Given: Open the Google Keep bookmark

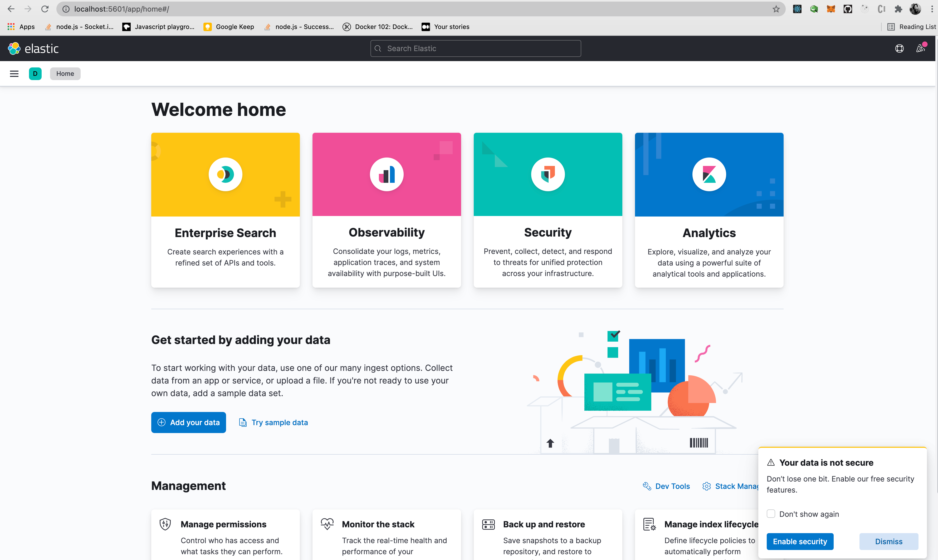Looking at the screenshot, I should [229, 27].
